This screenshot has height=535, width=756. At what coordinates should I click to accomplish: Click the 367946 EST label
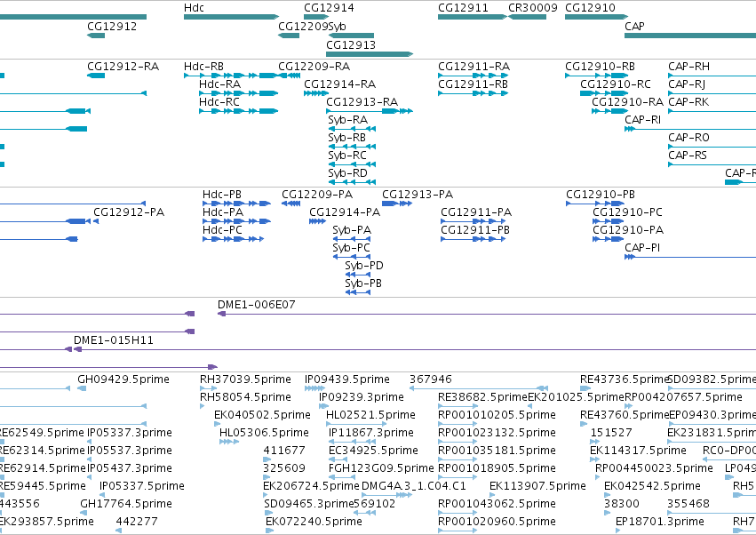431,379
